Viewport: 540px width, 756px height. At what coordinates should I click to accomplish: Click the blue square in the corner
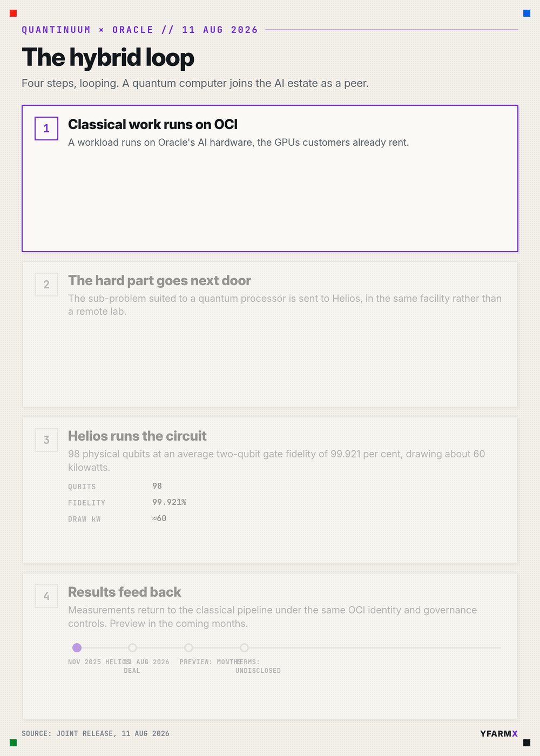[526, 13]
